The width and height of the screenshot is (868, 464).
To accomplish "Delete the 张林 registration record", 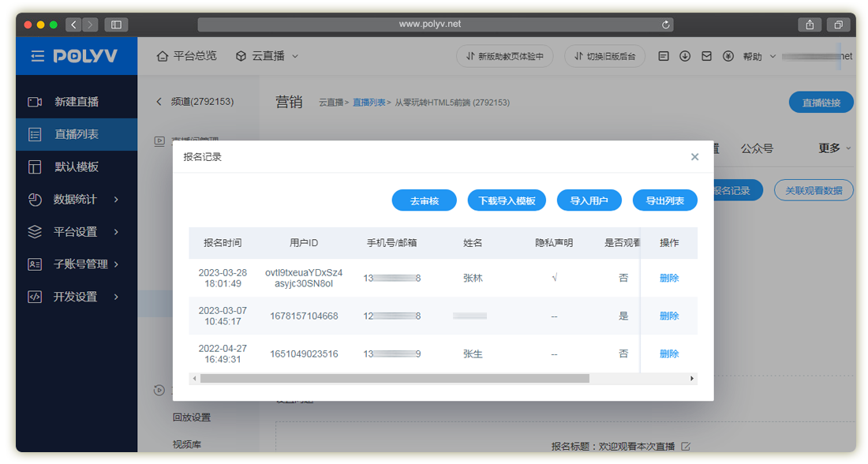I will (x=669, y=278).
